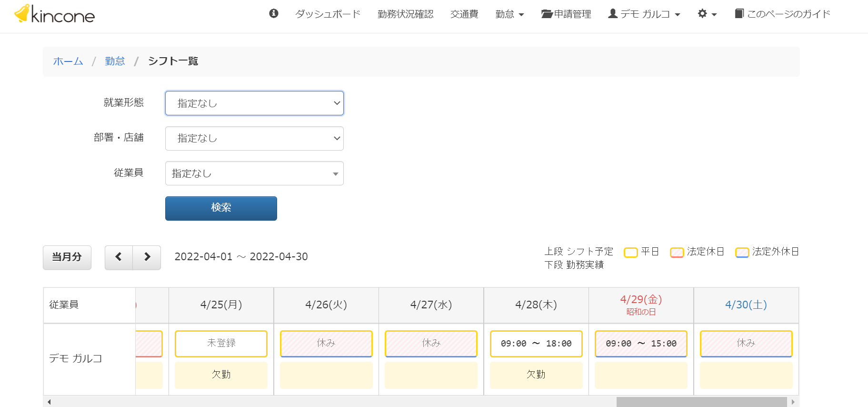This screenshot has height=407, width=868.
Task: Click the シフト一覧 breadcrumb text
Action: pyautogui.click(x=173, y=61)
